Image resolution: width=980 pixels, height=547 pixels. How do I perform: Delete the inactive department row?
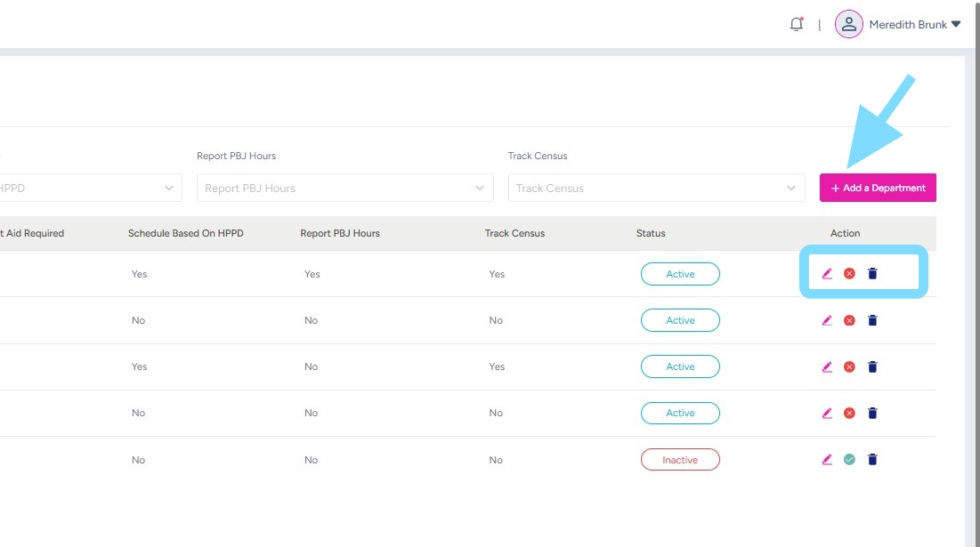click(872, 460)
